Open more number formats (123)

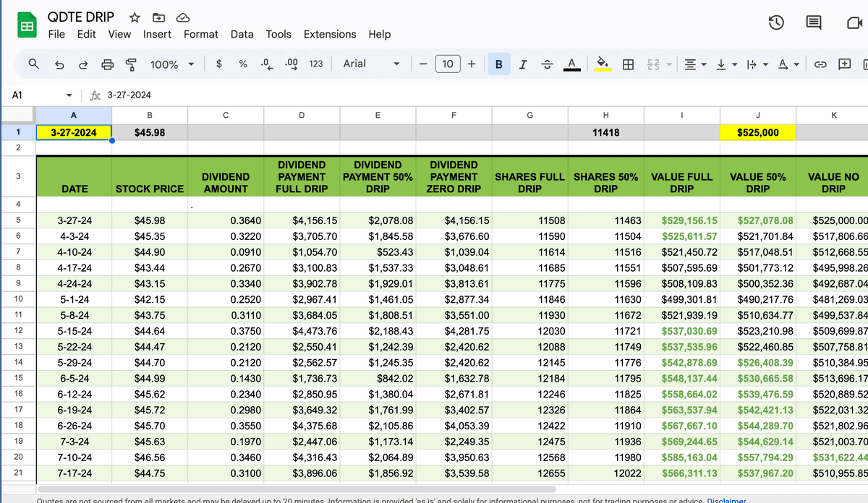(316, 64)
